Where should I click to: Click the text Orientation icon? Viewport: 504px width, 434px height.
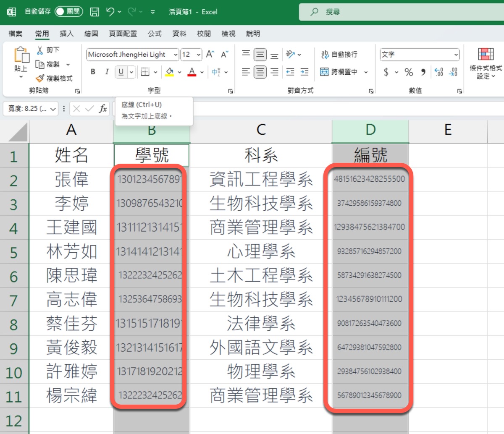(x=291, y=54)
